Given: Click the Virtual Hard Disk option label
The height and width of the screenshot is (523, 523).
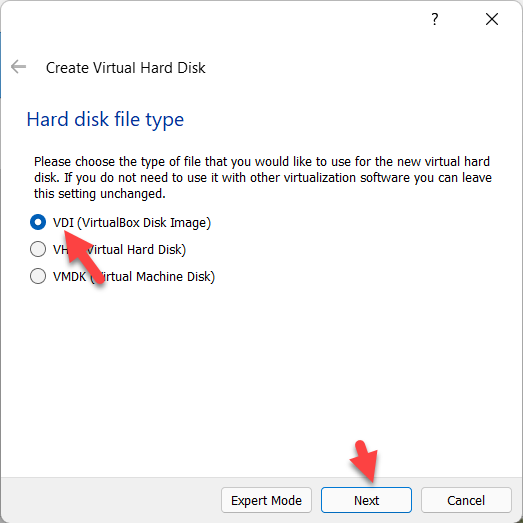Looking at the screenshot, I should (x=119, y=250).
